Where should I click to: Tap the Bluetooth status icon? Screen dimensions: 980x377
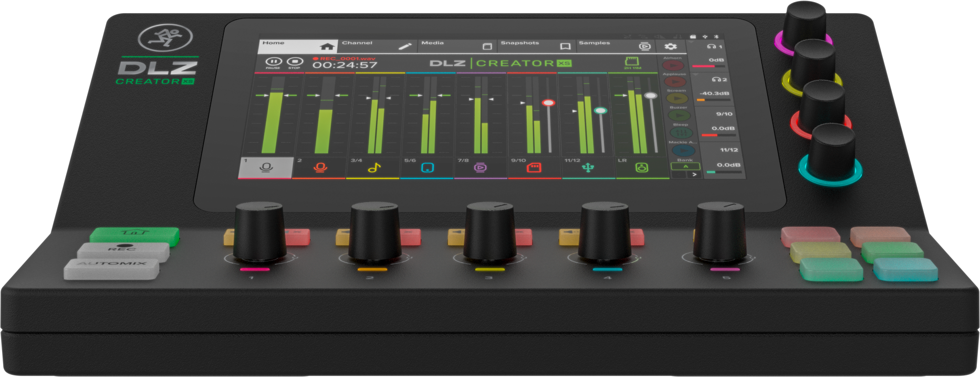click(716, 37)
